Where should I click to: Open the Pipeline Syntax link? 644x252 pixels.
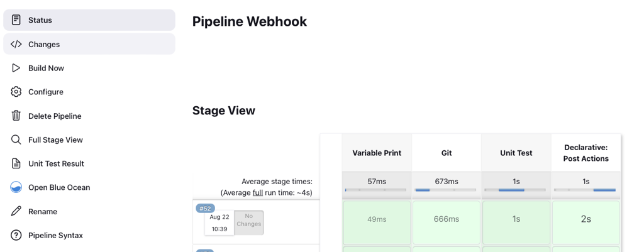click(x=55, y=235)
